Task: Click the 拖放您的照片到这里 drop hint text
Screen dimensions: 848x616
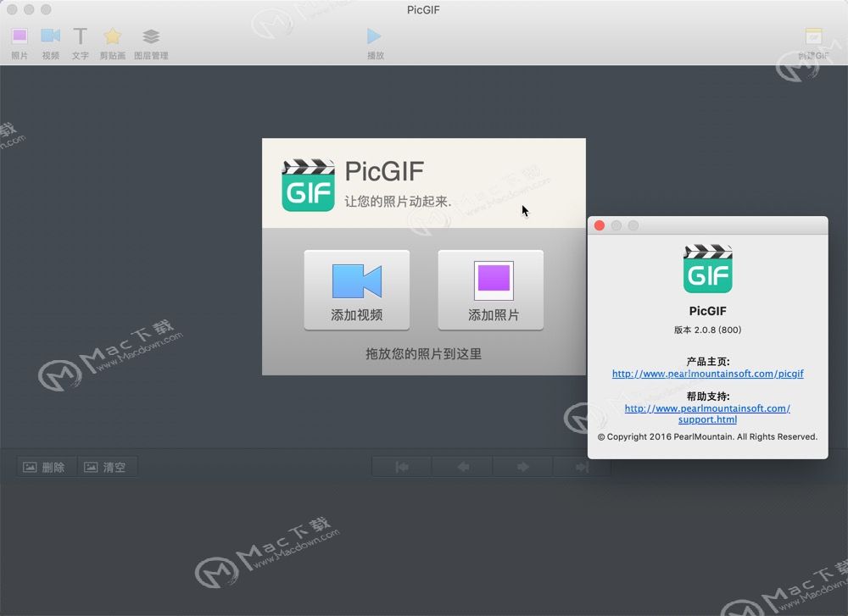Action: click(x=423, y=354)
